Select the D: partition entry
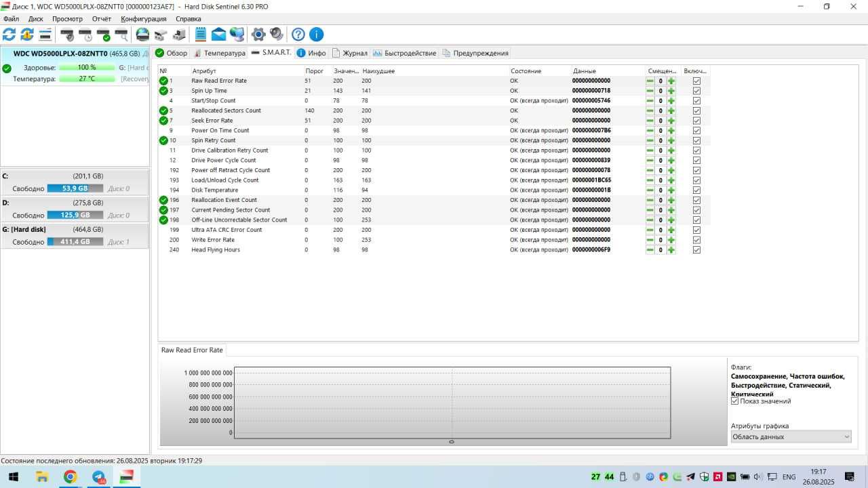 [75, 209]
